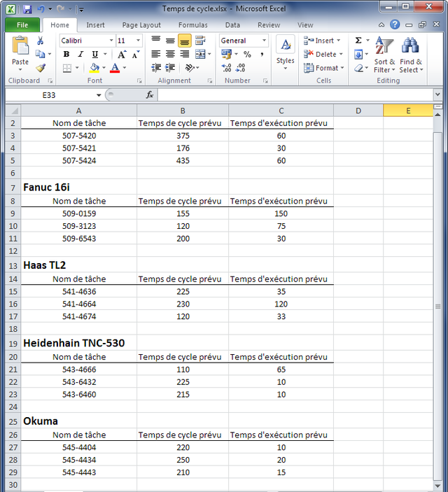The height and width of the screenshot is (492, 448).
Task: Apply the yellow fill color
Action: (x=94, y=68)
